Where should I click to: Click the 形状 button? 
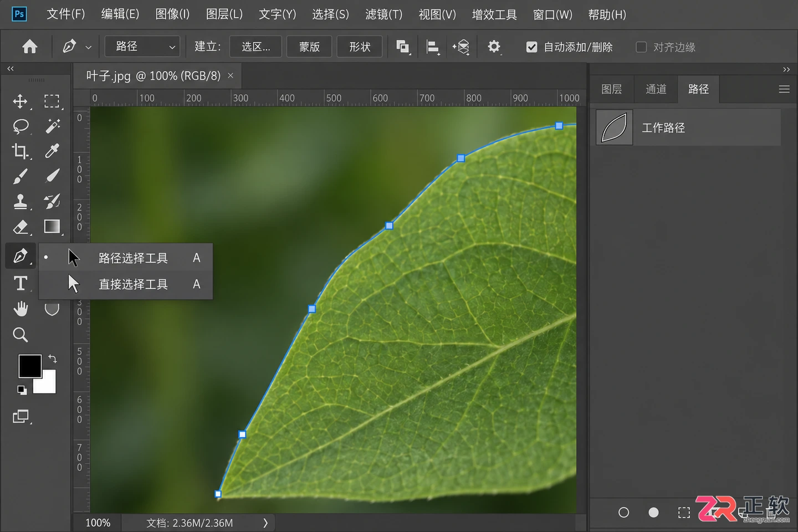(x=360, y=47)
